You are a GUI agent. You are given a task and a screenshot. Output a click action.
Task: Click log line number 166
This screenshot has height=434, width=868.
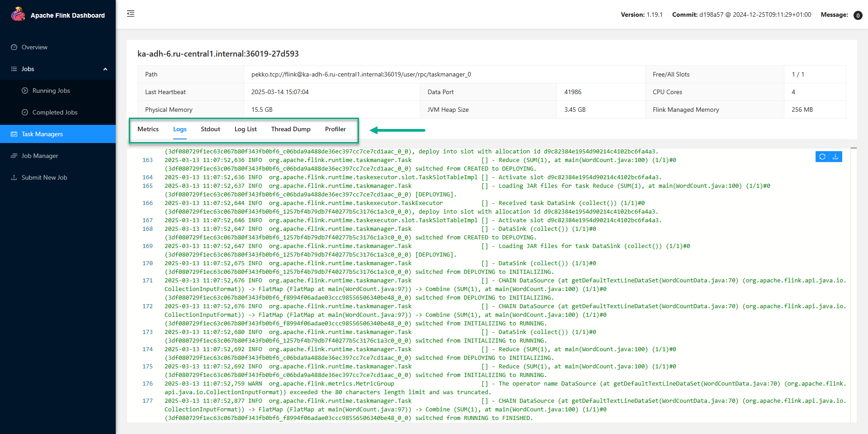coord(147,203)
